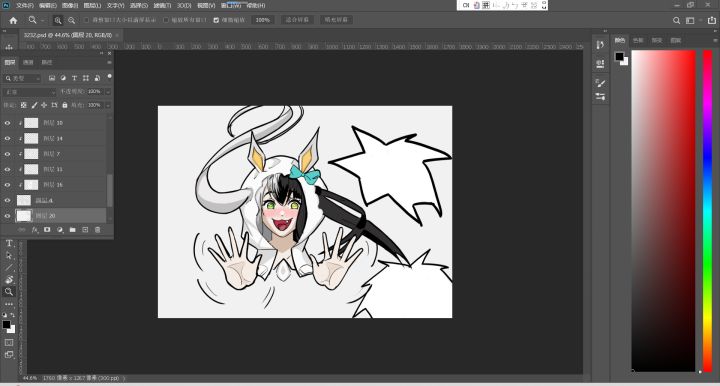Screen dimensions: 720x386
Task: Create new fill or adjustment layer
Action: [x=60, y=230]
